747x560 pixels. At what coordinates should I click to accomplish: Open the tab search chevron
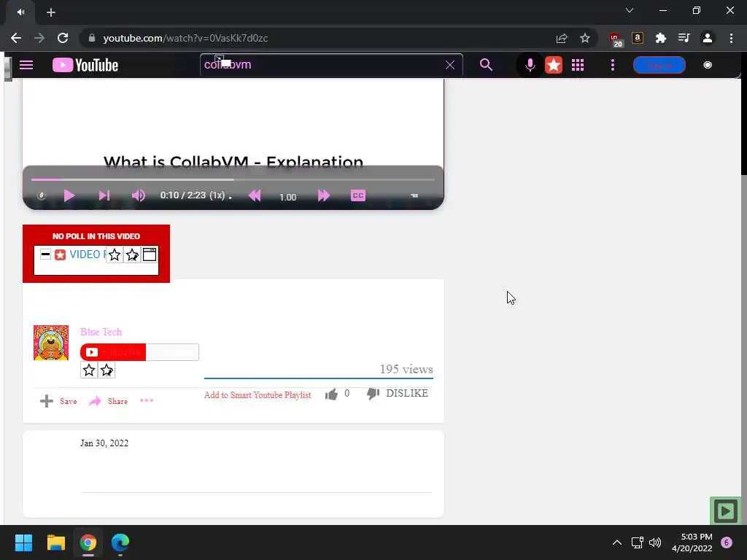pyautogui.click(x=630, y=10)
